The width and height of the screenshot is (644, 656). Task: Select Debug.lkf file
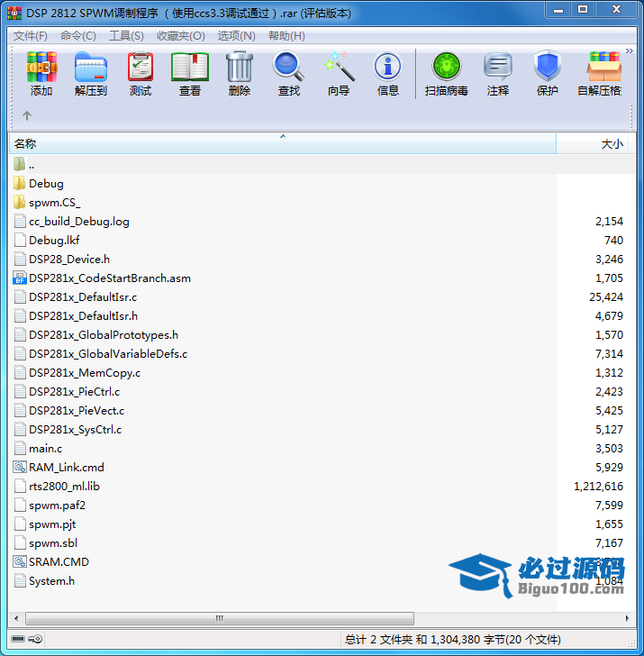(x=54, y=240)
